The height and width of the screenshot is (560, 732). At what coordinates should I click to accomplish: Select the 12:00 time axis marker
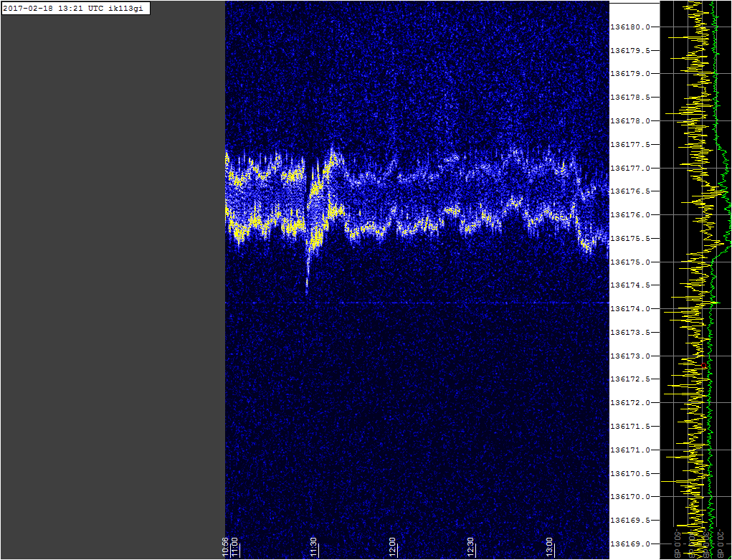point(391,548)
